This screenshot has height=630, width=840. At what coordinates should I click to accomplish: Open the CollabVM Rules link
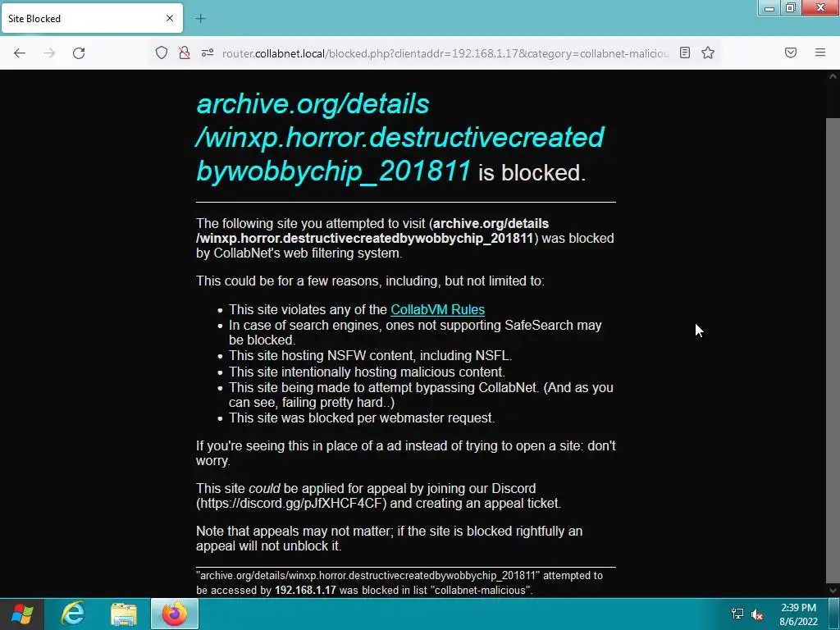tap(438, 309)
